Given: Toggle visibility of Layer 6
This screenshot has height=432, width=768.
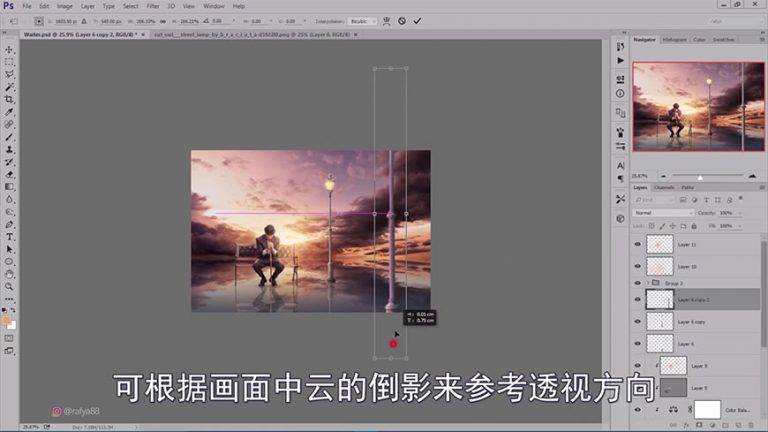Looking at the screenshot, I should pyautogui.click(x=637, y=343).
